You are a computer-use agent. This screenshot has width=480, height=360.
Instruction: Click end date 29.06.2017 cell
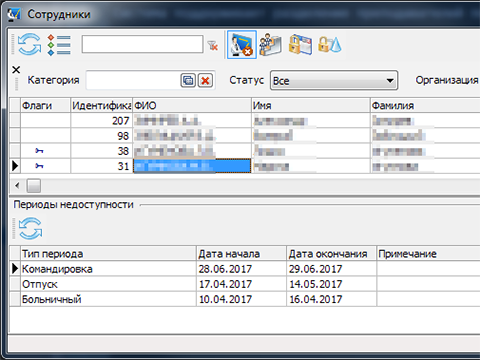pyautogui.click(x=331, y=269)
